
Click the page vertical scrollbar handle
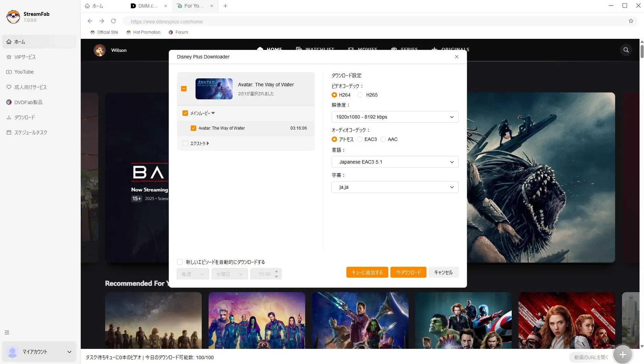point(642,52)
